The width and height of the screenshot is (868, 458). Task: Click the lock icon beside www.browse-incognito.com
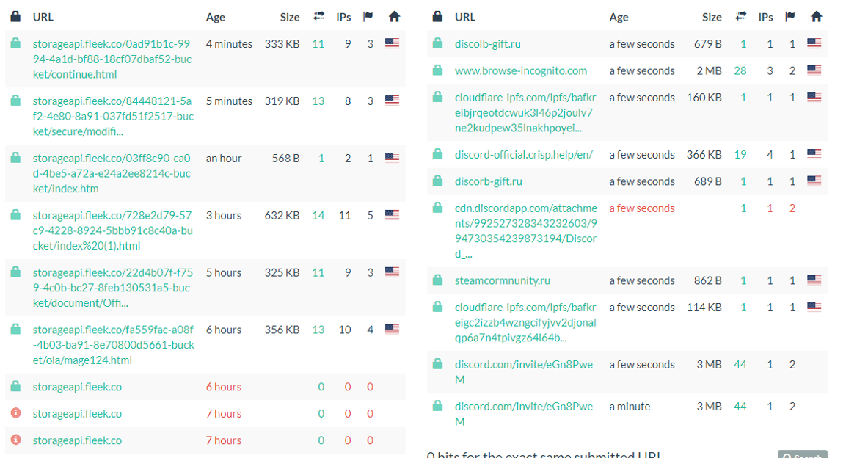(437, 70)
